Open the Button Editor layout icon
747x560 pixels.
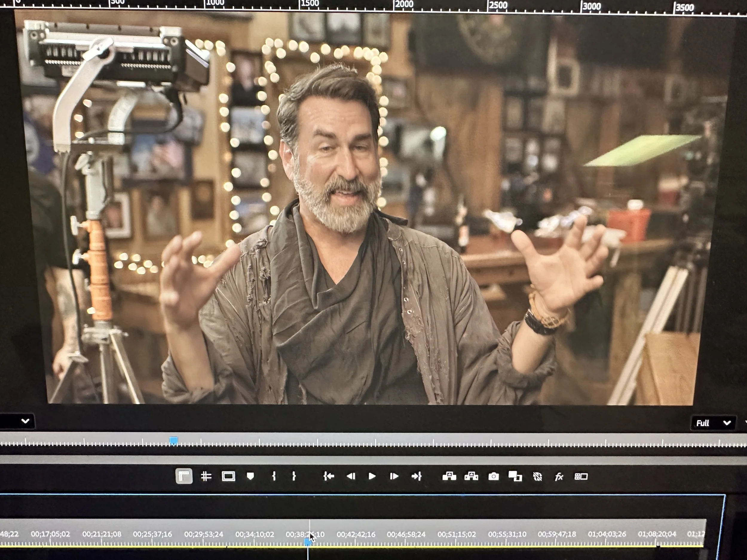(x=581, y=476)
